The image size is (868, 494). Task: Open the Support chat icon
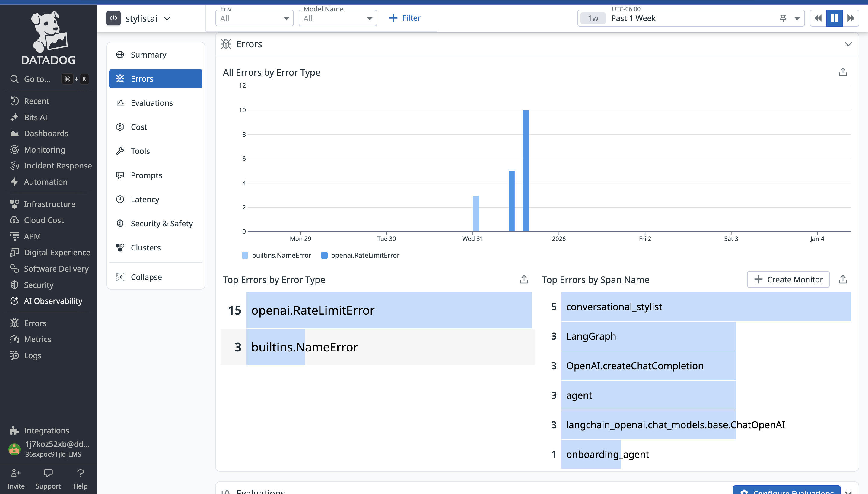click(48, 473)
